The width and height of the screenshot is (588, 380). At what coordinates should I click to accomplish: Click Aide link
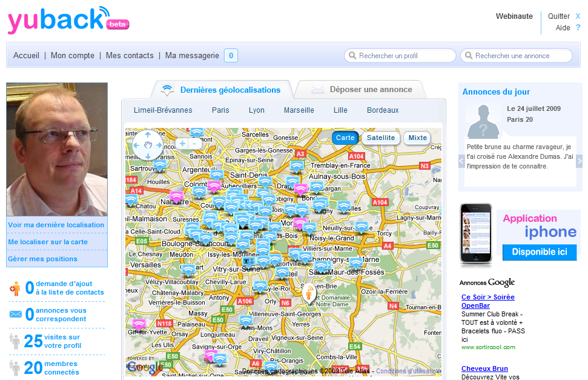(x=563, y=28)
